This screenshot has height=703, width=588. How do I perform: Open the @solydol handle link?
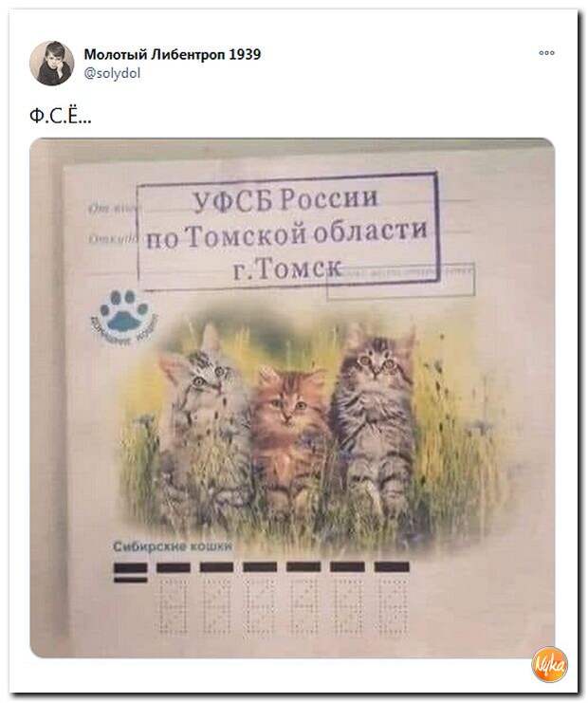click(112, 73)
